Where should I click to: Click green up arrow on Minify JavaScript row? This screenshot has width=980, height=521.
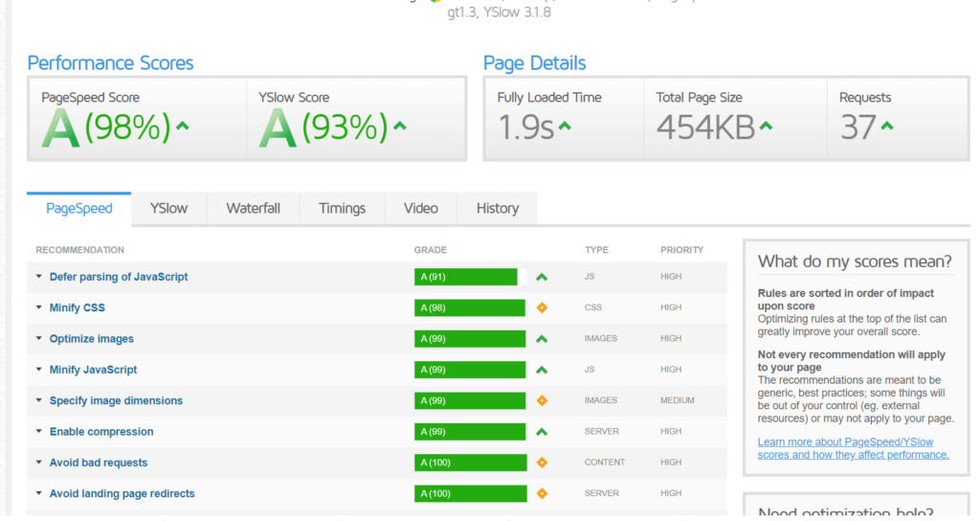pyautogui.click(x=542, y=371)
